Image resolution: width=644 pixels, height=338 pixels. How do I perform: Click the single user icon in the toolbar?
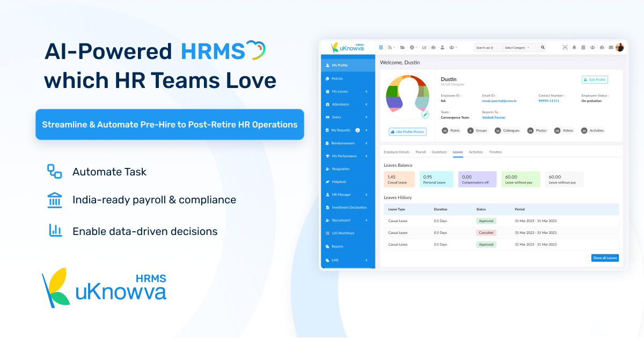442,47
